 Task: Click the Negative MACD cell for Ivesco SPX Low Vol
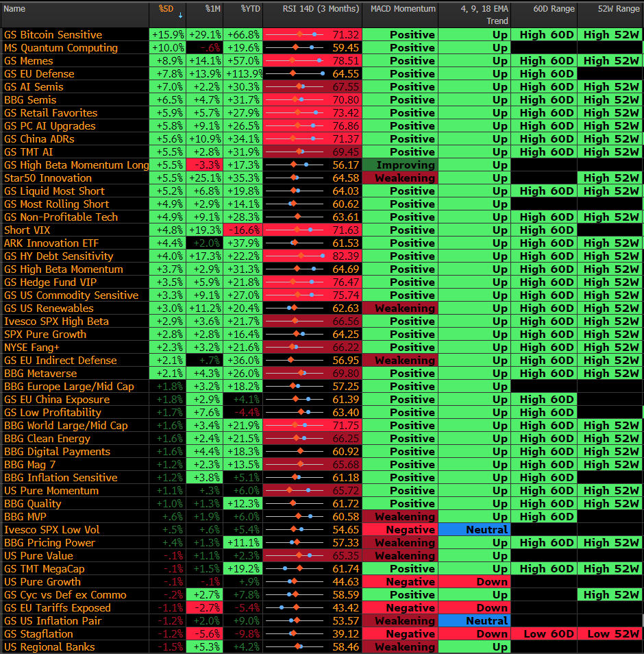pyautogui.click(x=400, y=530)
